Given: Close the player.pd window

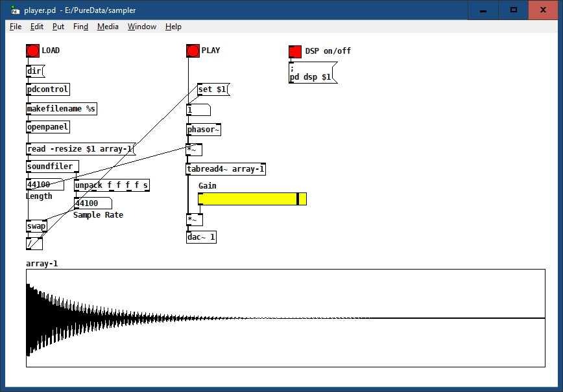Looking at the screenshot, I should click(x=543, y=10).
